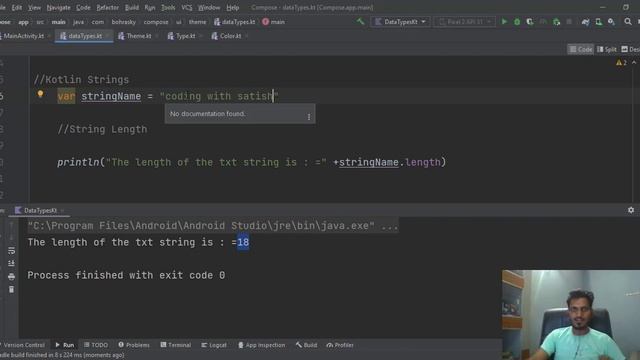This screenshot has height=360, width=640.
Task: Open the Edit menu
Action: point(17,7)
